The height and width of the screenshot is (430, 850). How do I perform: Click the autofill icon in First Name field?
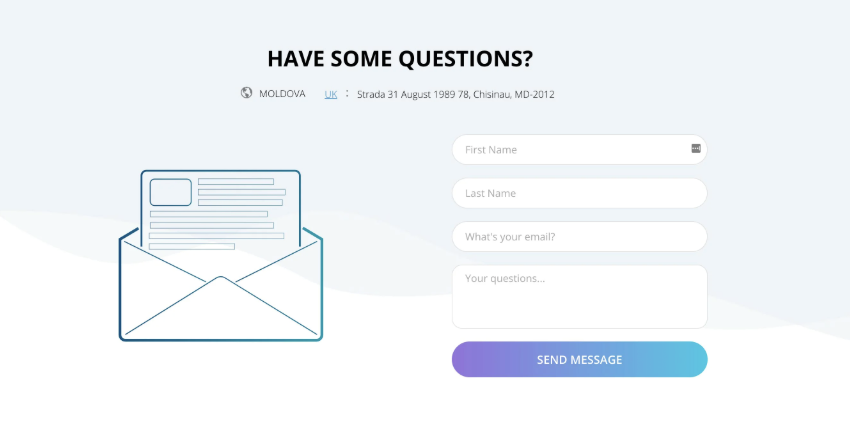696,148
